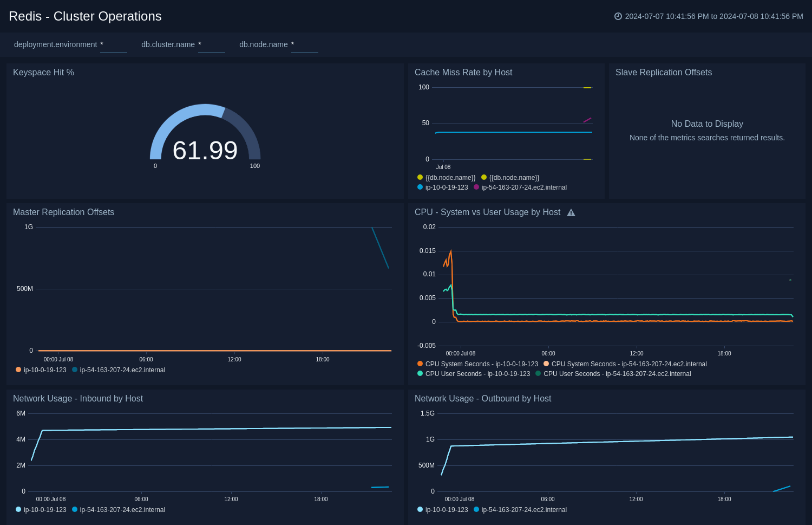Click the Cache Miss Rate by Host title
The image size is (812, 525).
click(x=463, y=73)
